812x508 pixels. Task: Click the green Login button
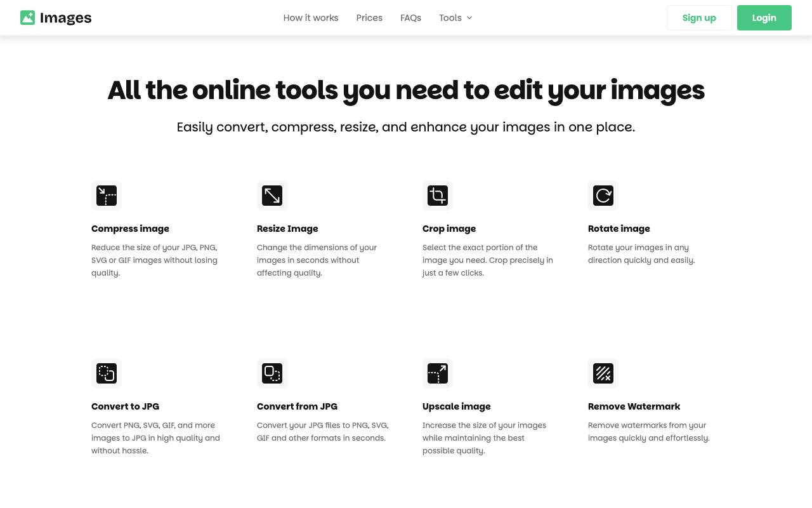[764, 18]
